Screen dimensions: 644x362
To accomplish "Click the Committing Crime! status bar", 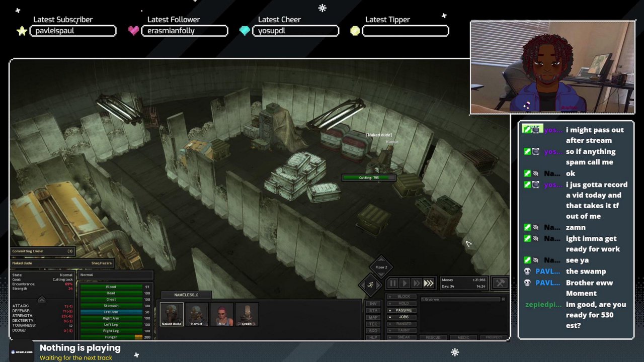I will 43,251.
